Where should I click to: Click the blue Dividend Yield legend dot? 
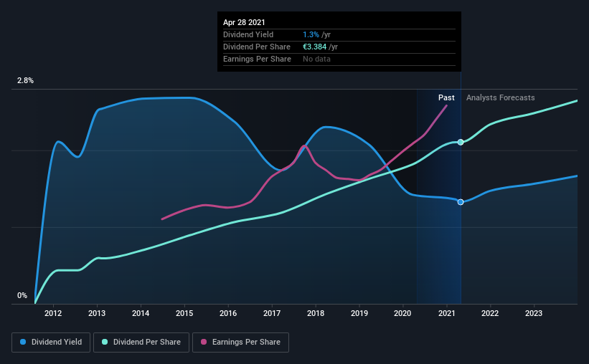tap(23, 342)
